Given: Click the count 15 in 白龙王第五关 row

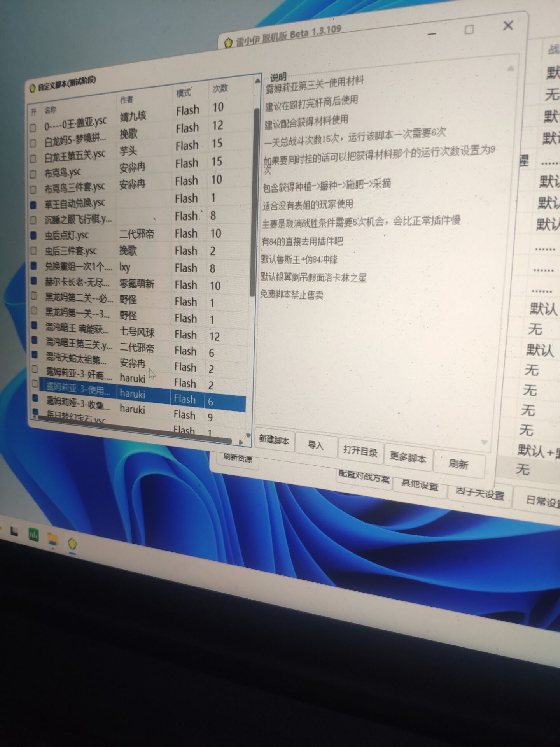Looking at the screenshot, I should pyautogui.click(x=217, y=143).
